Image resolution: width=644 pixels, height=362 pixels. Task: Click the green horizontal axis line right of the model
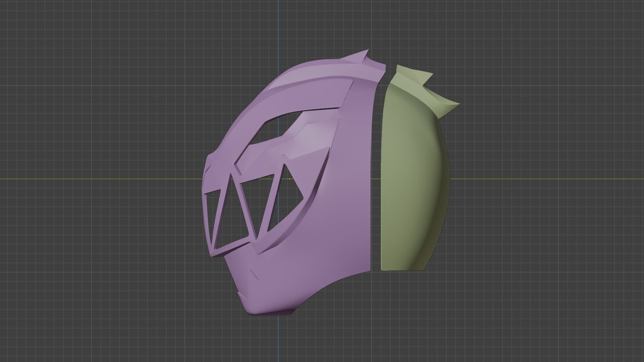click(537, 178)
